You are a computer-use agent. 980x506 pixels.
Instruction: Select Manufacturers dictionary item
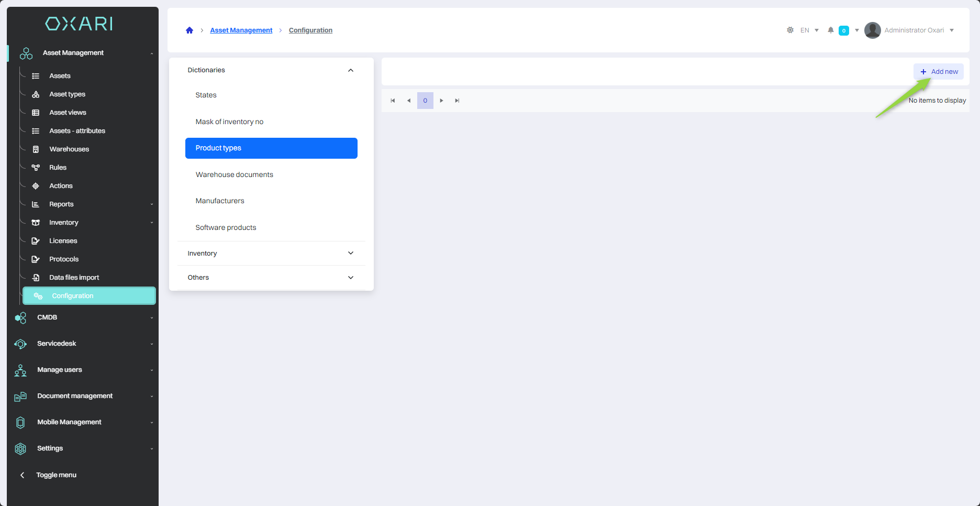pos(220,201)
